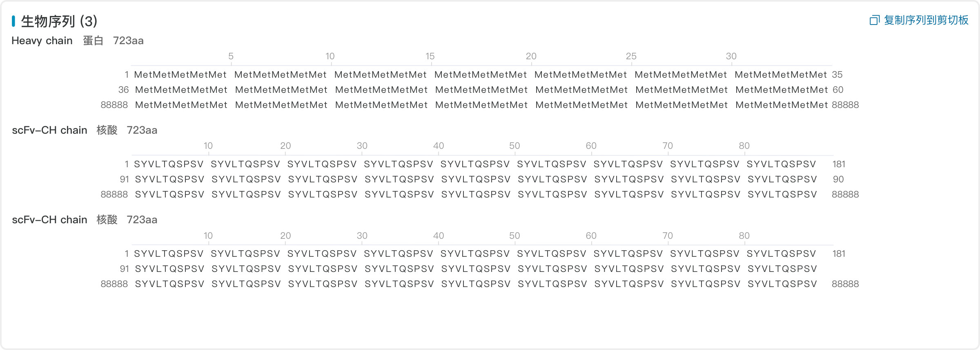980x350 pixels.
Task: Select the second scFv-CH chain title
Action: pos(50,220)
